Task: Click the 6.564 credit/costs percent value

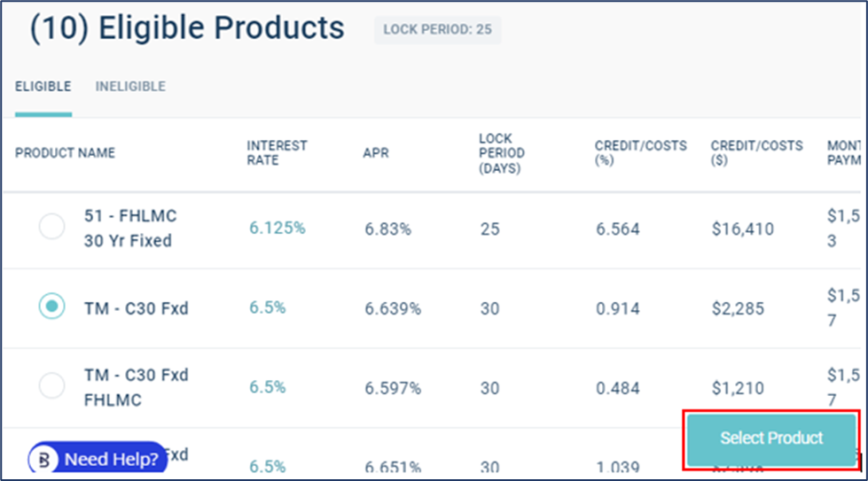Action: tap(618, 229)
